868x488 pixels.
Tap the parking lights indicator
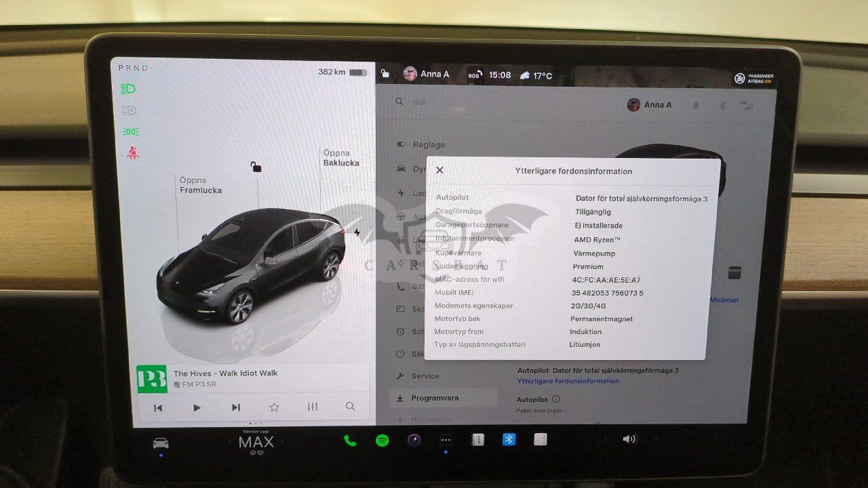(x=130, y=131)
